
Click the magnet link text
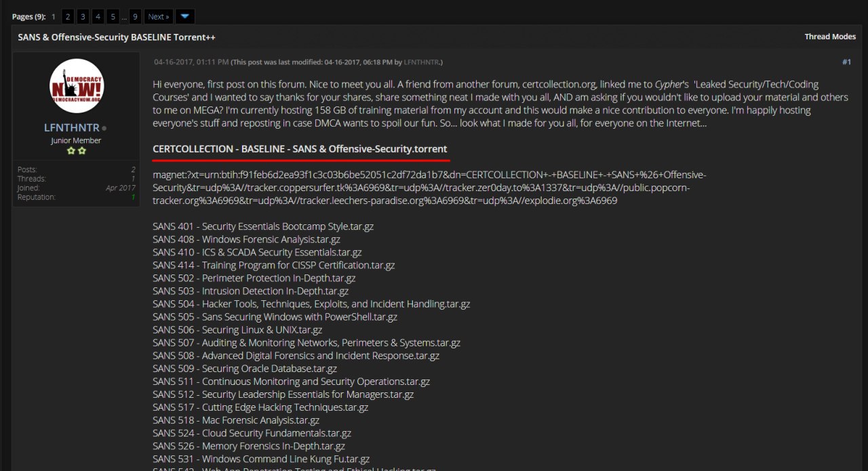point(429,188)
